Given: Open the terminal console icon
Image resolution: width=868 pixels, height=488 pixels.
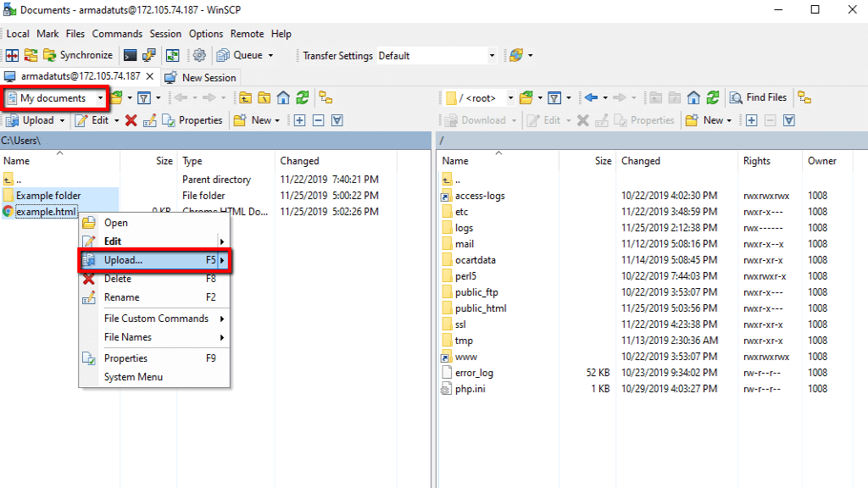Looking at the screenshot, I should tap(130, 55).
